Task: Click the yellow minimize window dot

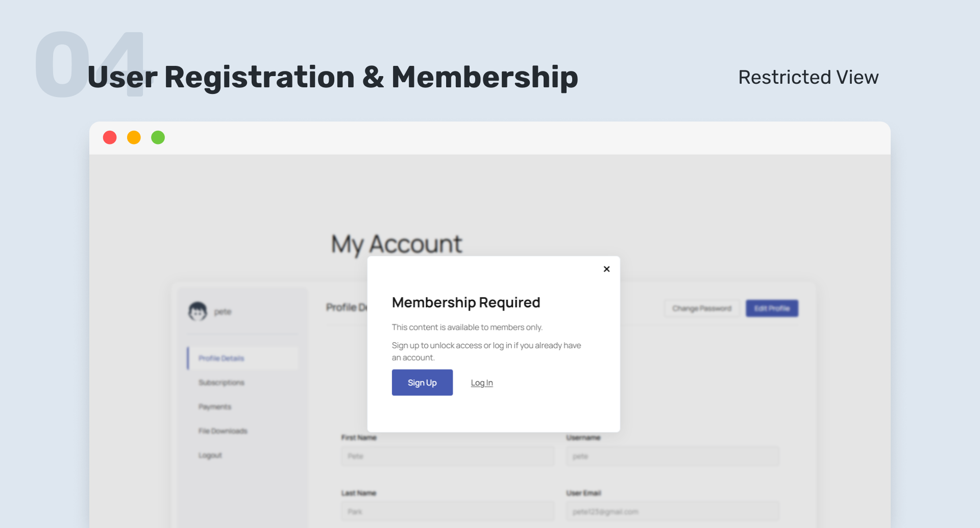Action: click(x=134, y=137)
